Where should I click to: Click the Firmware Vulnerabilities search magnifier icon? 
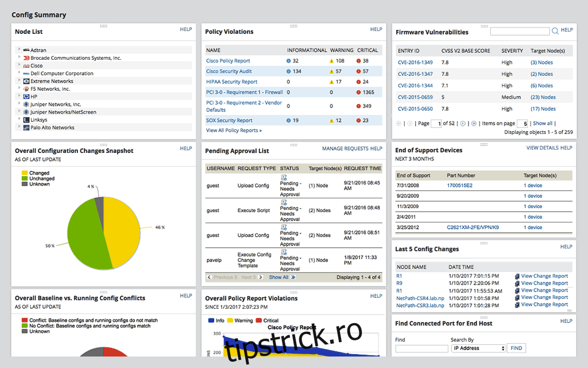[x=555, y=31]
